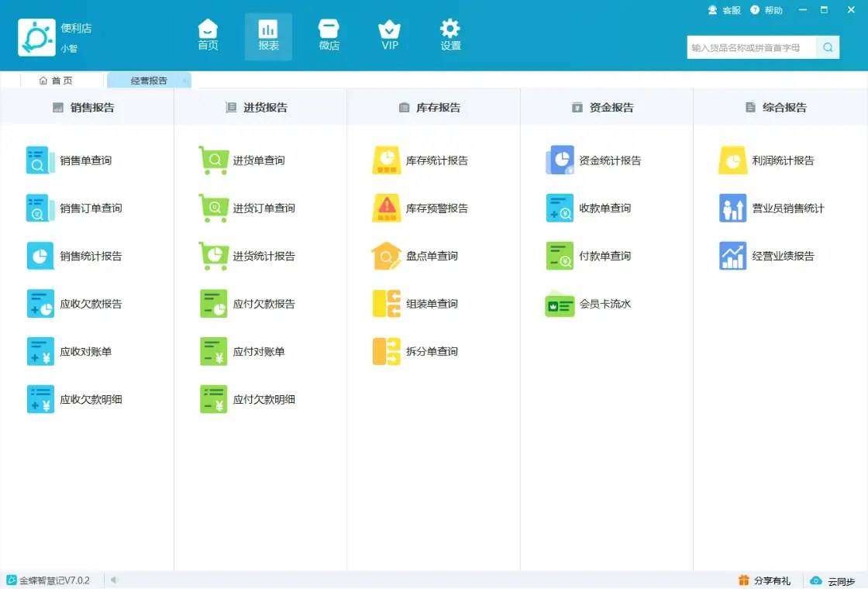The height and width of the screenshot is (589, 868).
Task: Open 设置 gear icon
Action: (450, 36)
